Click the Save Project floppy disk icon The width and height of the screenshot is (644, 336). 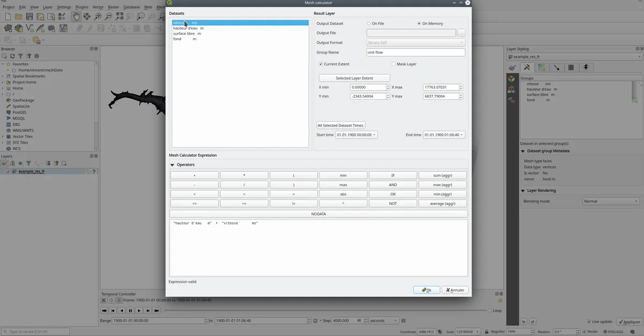[x=29, y=17]
